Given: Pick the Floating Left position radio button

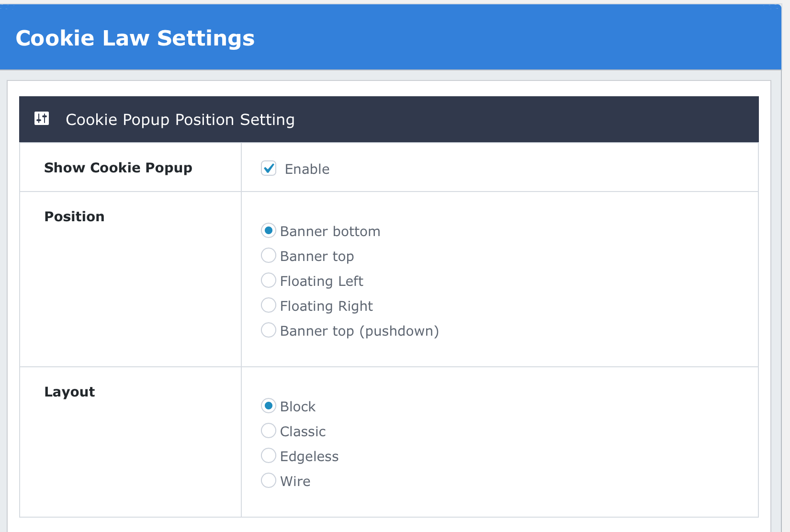Looking at the screenshot, I should pos(269,281).
